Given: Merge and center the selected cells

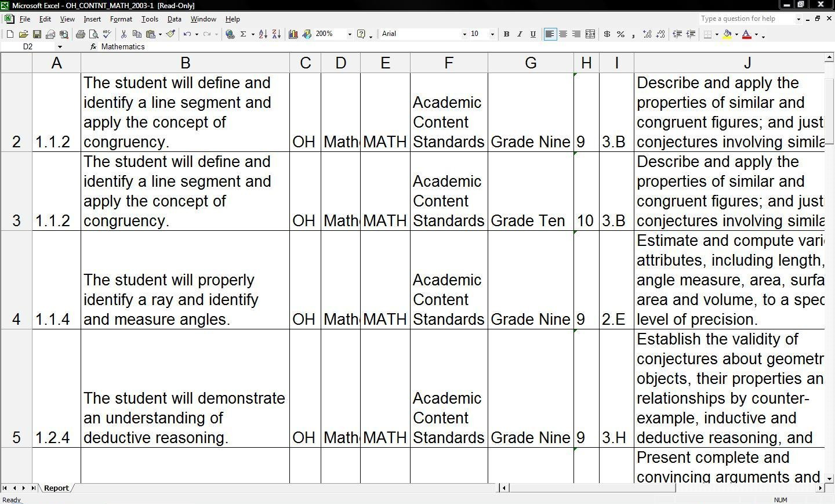Looking at the screenshot, I should 590,34.
